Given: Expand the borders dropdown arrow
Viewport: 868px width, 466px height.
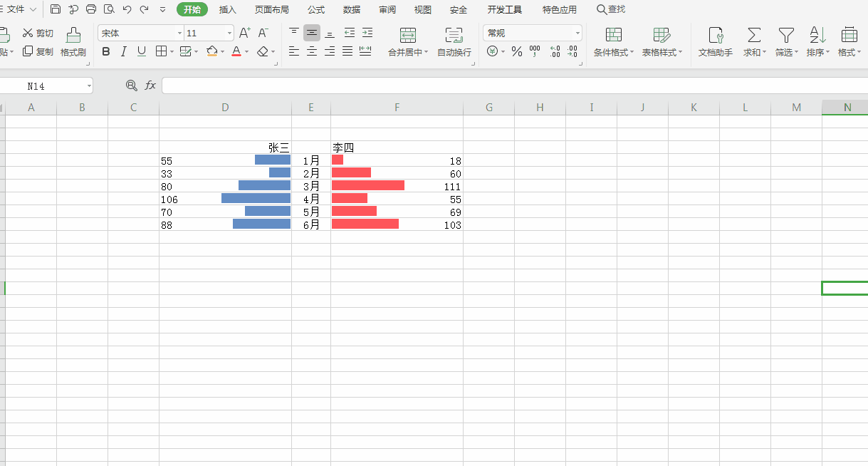Looking at the screenshot, I should [x=172, y=52].
